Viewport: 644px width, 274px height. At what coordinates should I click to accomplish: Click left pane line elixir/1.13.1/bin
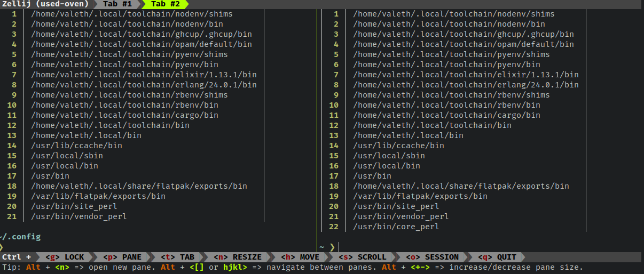click(144, 75)
